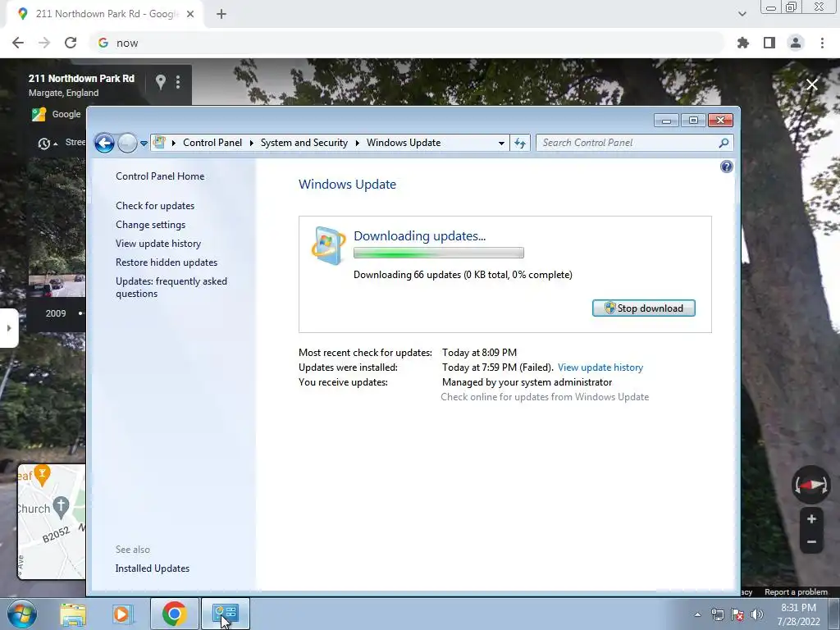The height and width of the screenshot is (630, 840).
Task: Click the Street View history clock icon
Action: tap(44, 143)
